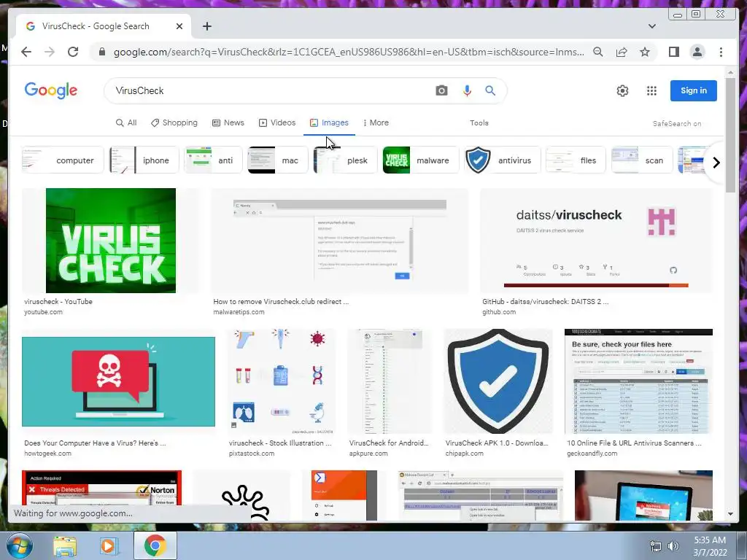Switch to the Videos tab

(276, 122)
